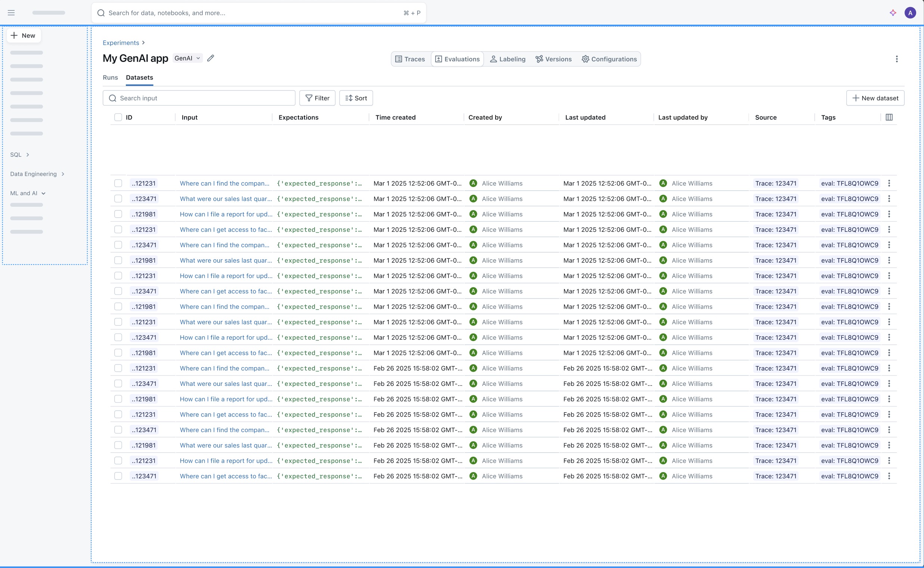Click 'Trace: 123471' source in Feb 26 row ..123471 'Where can I get access'
The width and height of the screenshot is (924, 568).
[x=776, y=476]
